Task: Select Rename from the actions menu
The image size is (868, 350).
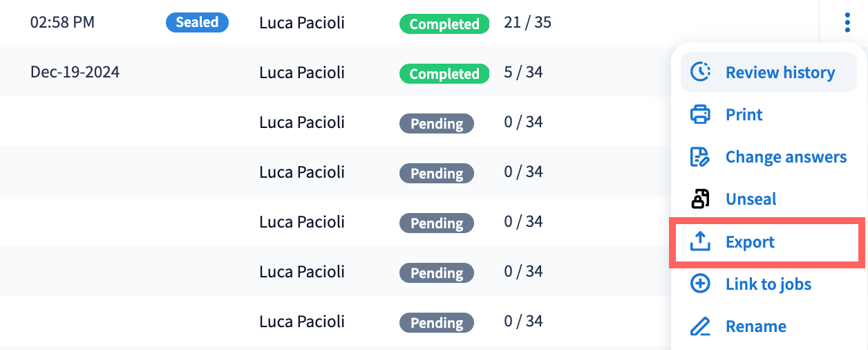Action: coord(755,326)
